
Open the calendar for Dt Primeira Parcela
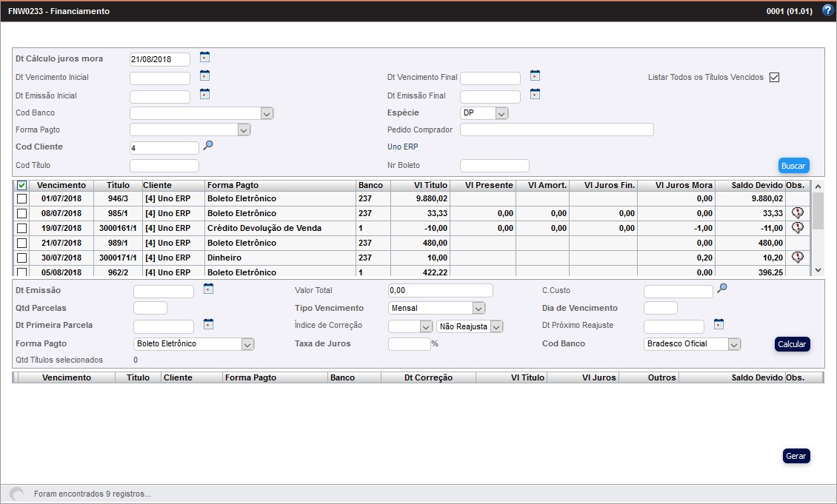tap(208, 323)
